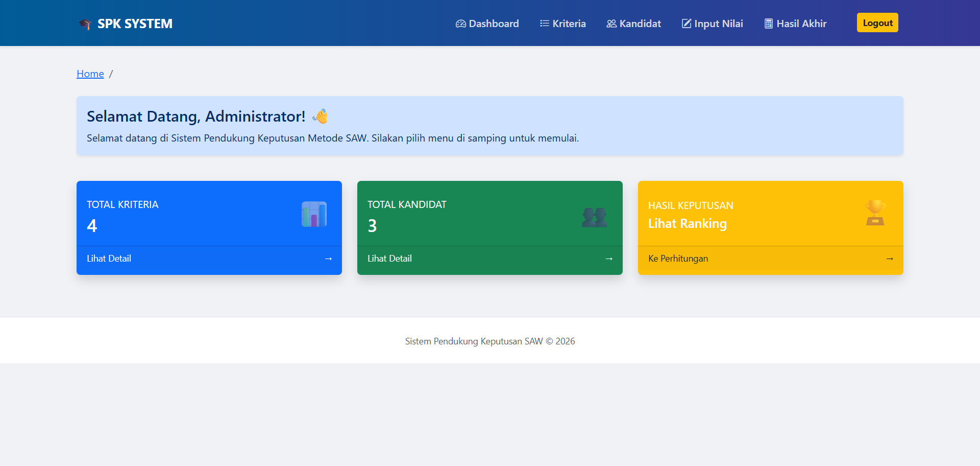Click the footer copyright text
980x466 pixels.
coord(490,341)
